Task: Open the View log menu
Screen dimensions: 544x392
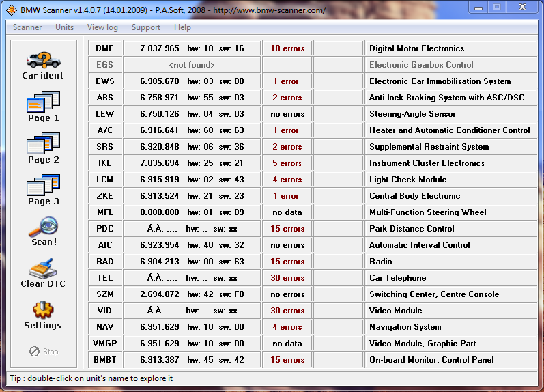Action: click(102, 27)
